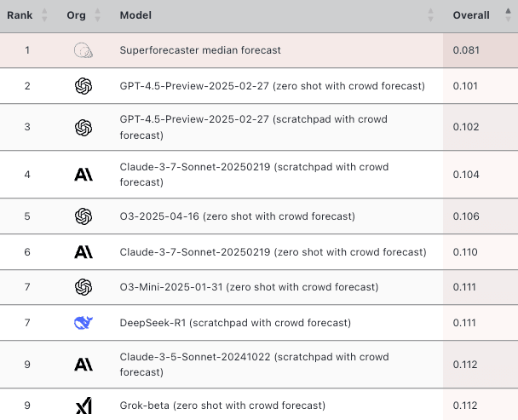Click the superforecaster org icon in rank 1
This screenshot has width=518, height=420.
click(x=83, y=50)
